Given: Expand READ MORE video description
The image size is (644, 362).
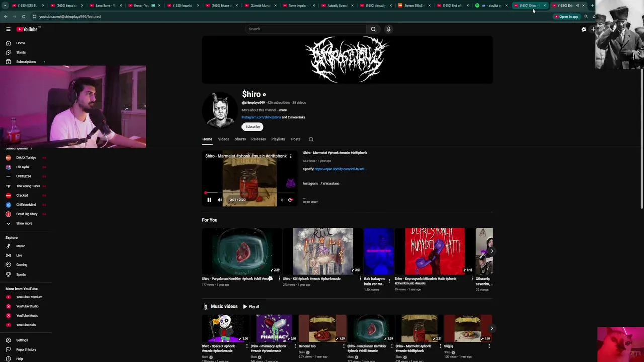Looking at the screenshot, I should point(311,202).
